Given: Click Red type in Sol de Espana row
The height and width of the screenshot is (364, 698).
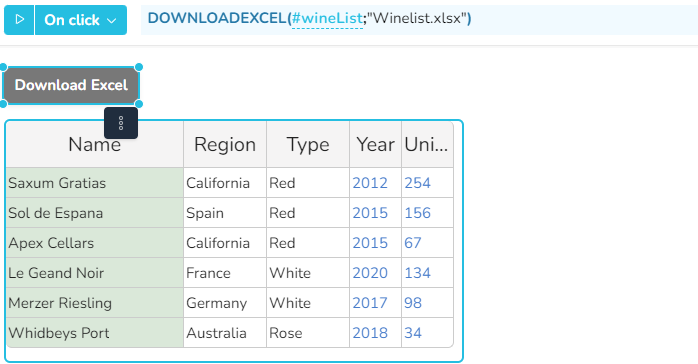Looking at the screenshot, I should click(x=308, y=213).
